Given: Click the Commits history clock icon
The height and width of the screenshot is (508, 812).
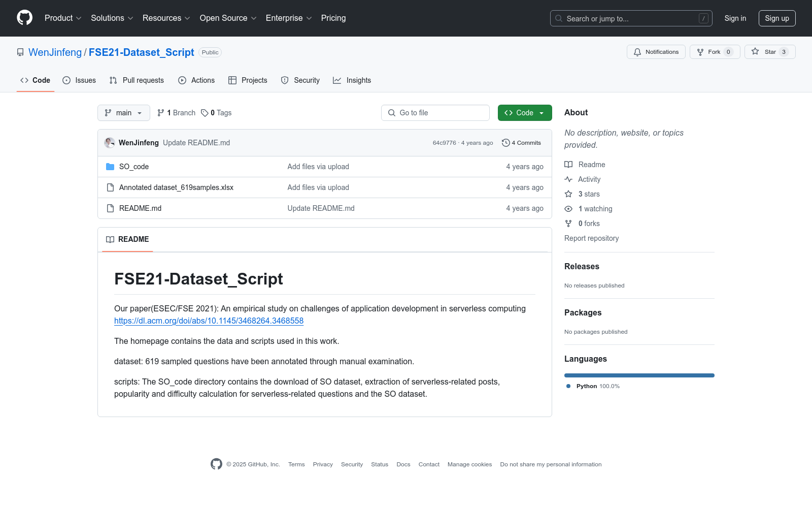Looking at the screenshot, I should (505, 143).
